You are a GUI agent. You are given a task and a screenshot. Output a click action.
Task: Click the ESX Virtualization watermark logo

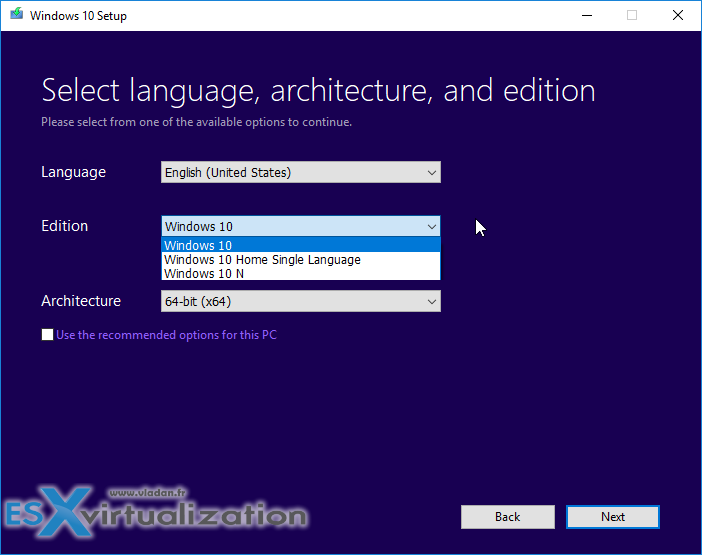click(155, 514)
